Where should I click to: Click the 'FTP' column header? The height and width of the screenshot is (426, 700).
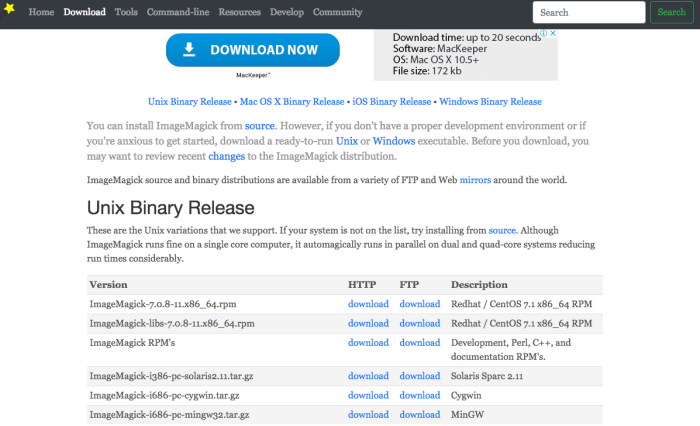point(409,284)
